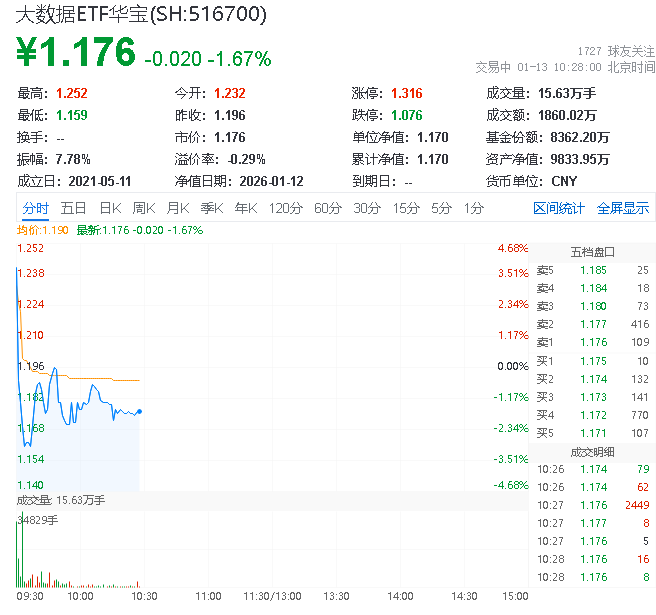Click the 成交明细 panel header
The image size is (656, 615).
[x=592, y=452]
